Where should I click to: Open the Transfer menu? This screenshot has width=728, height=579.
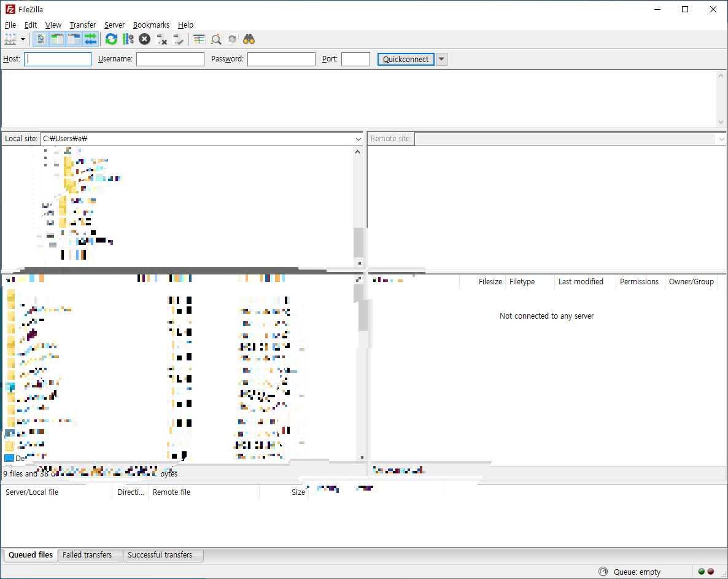[x=83, y=25]
